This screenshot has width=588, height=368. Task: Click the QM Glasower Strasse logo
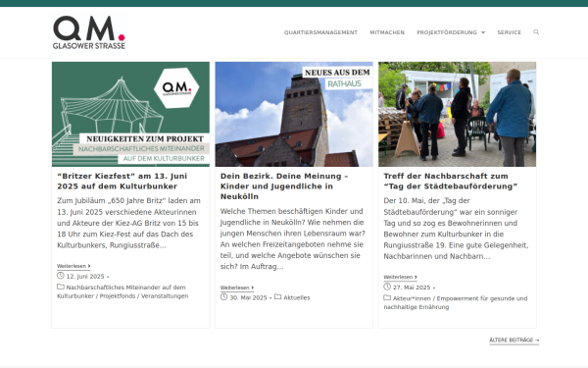[x=89, y=32]
